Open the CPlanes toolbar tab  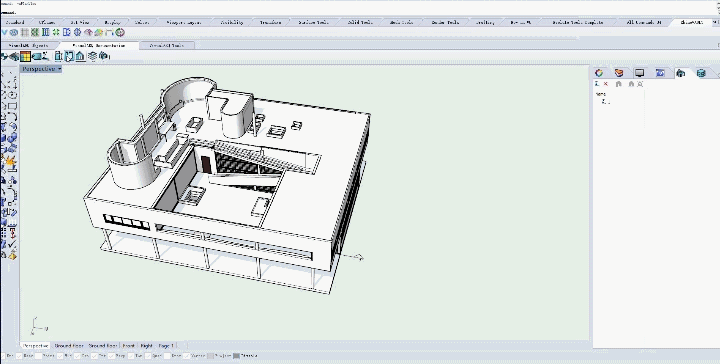click(x=46, y=22)
